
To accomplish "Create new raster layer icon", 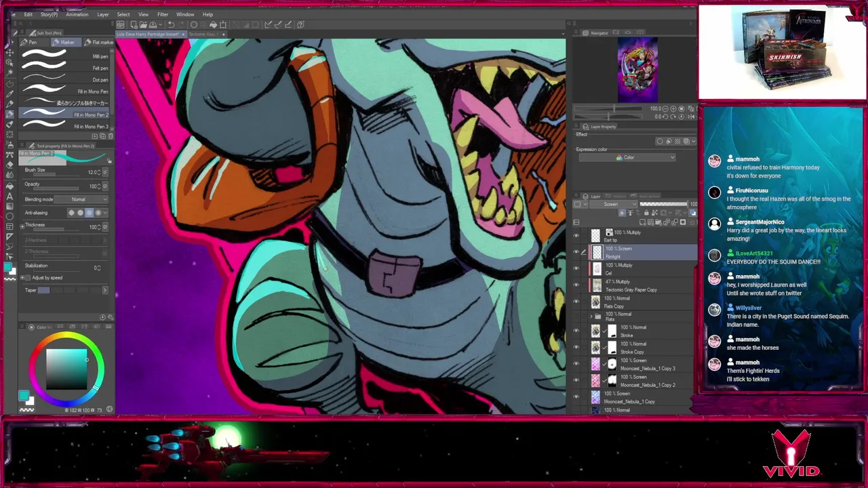I will [643, 222].
